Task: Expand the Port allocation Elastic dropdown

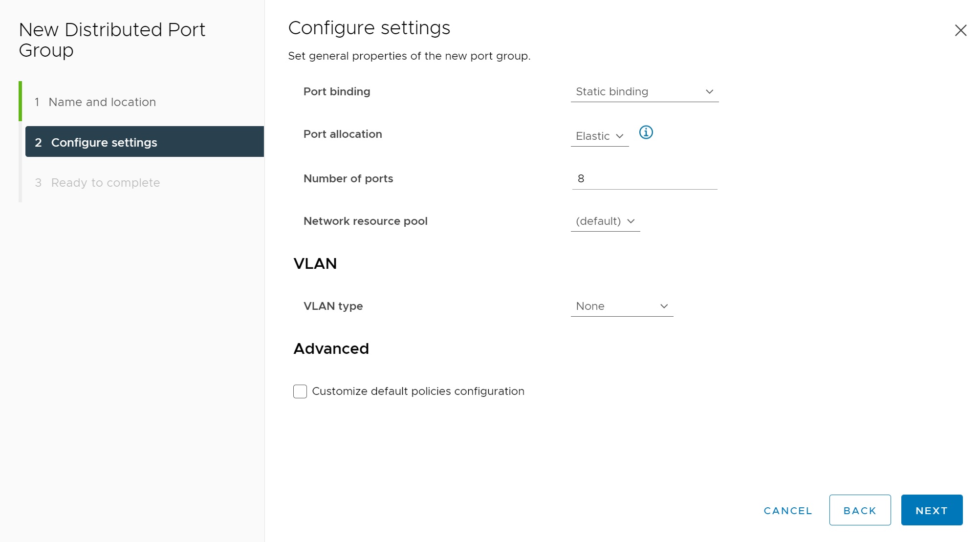Action: point(599,136)
